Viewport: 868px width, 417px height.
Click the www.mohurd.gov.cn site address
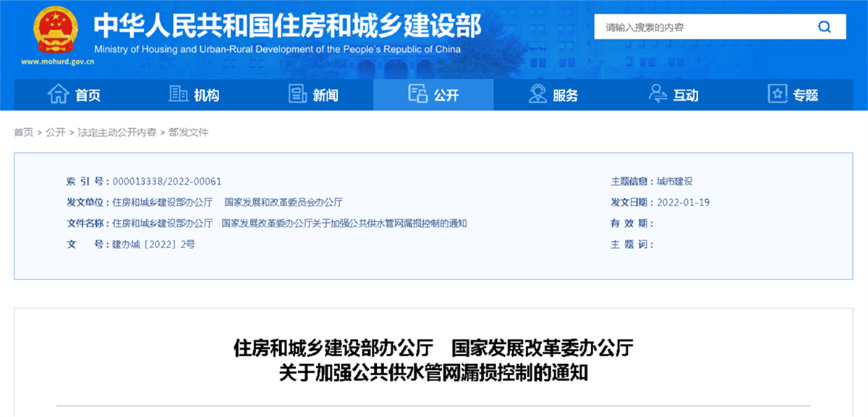(58, 62)
